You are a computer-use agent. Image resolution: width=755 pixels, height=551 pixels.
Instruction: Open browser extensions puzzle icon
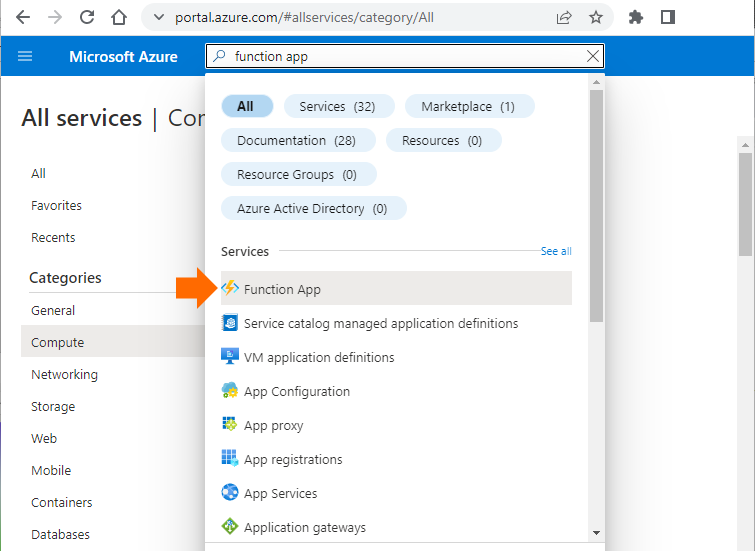(636, 17)
